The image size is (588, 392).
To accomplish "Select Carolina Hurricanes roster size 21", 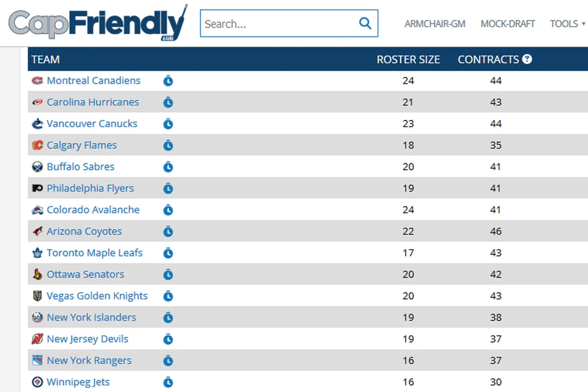I will [x=408, y=102].
